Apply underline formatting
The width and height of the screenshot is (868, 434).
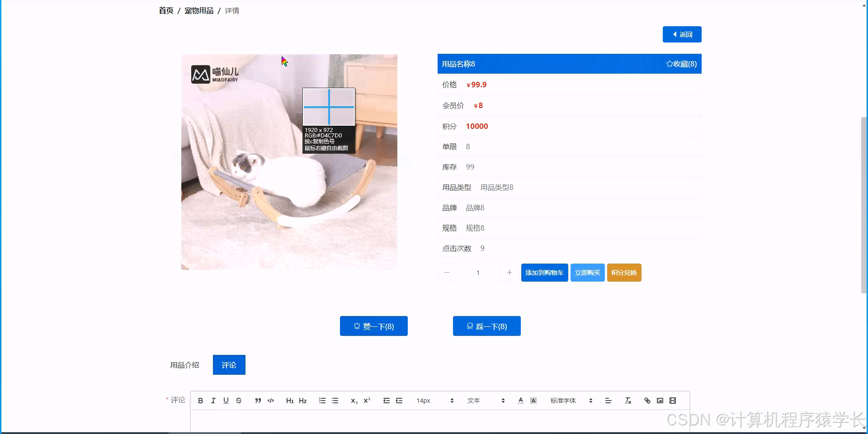[x=226, y=401]
